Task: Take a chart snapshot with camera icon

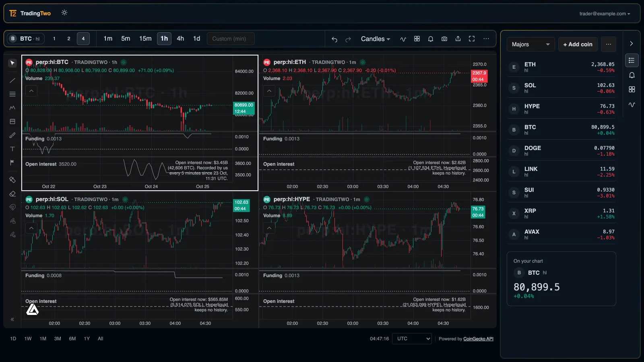Action: coord(444,39)
